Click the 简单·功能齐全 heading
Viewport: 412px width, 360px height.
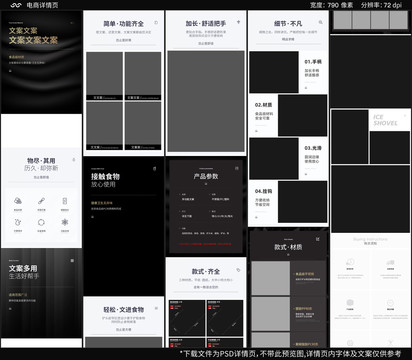[124, 24]
